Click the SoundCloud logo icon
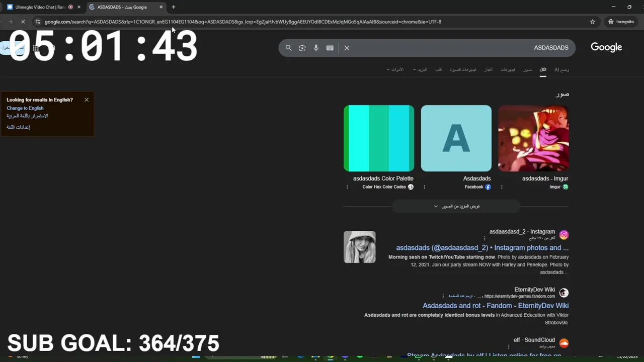644x362 pixels. (x=564, y=343)
